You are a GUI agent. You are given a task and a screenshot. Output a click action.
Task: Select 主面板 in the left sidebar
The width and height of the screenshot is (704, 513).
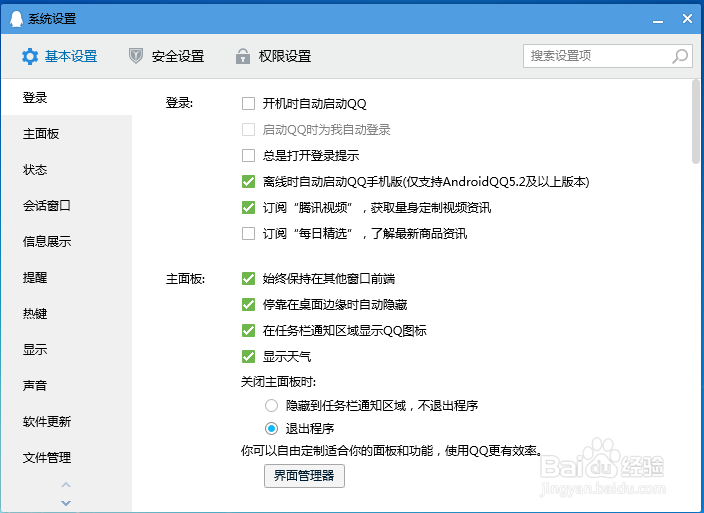[x=66, y=133]
